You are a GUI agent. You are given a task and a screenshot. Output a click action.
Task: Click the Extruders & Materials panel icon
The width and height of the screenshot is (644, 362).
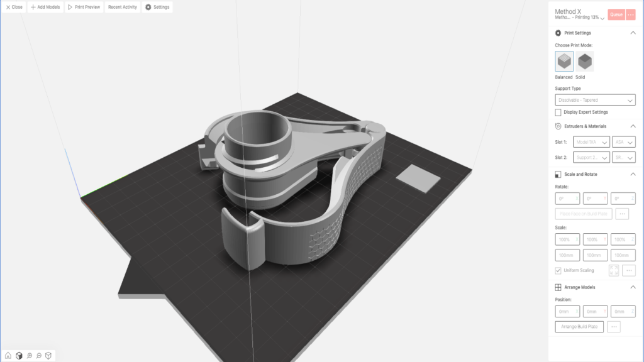tap(557, 126)
